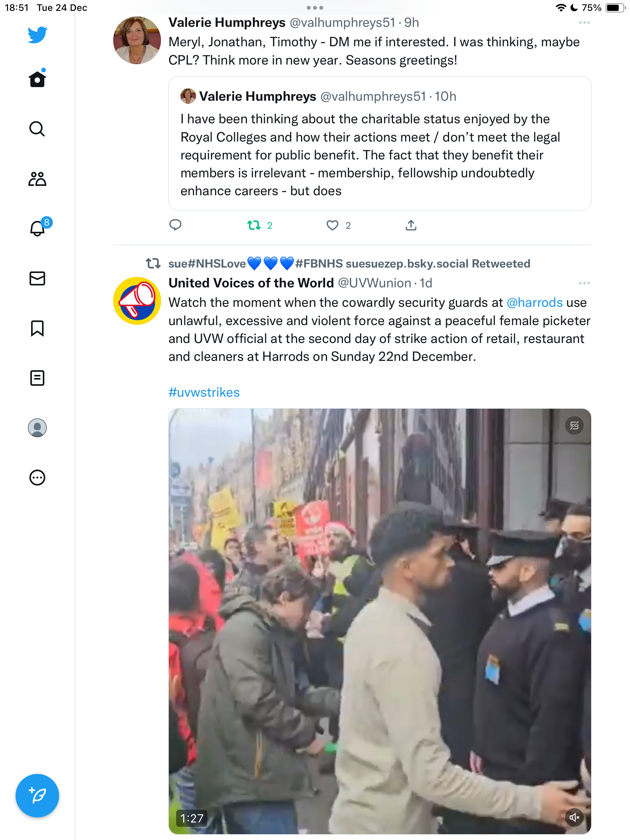Go to the Home timeline icon
Screen dimensions: 630x840
click(x=37, y=79)
